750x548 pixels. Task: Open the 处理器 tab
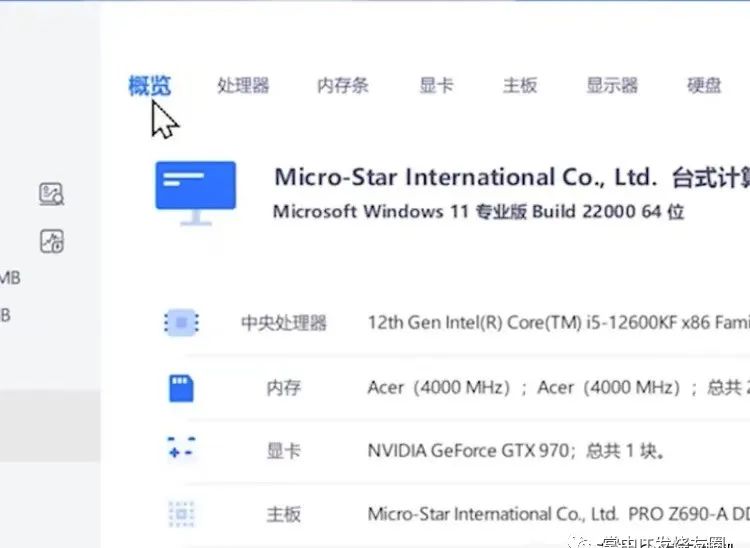click(243, 86)
